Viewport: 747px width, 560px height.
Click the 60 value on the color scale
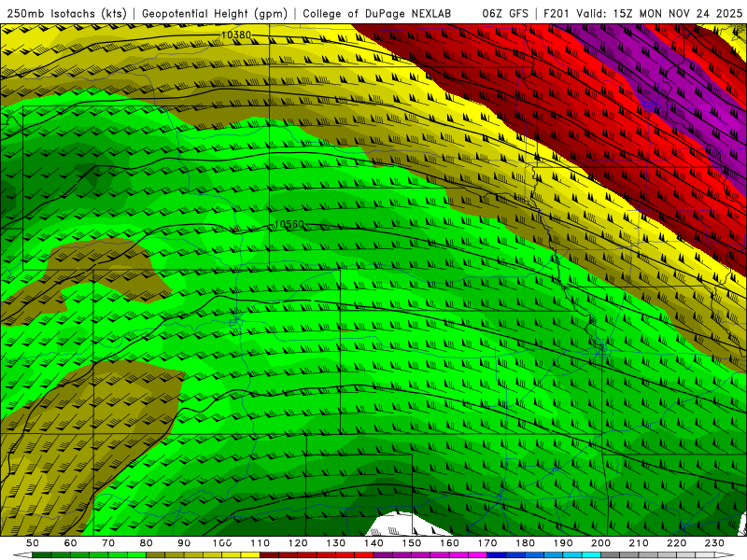pos(71,543)
